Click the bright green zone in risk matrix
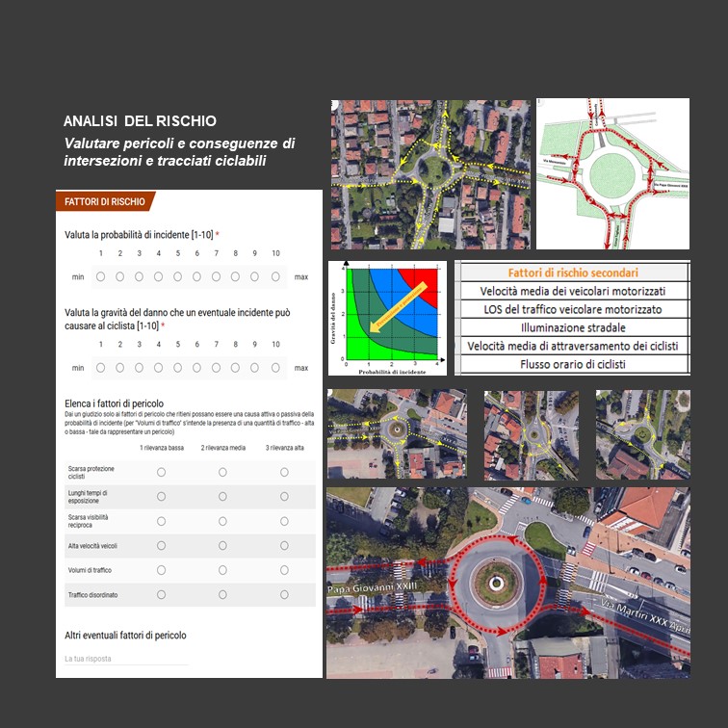 point(360,349)
